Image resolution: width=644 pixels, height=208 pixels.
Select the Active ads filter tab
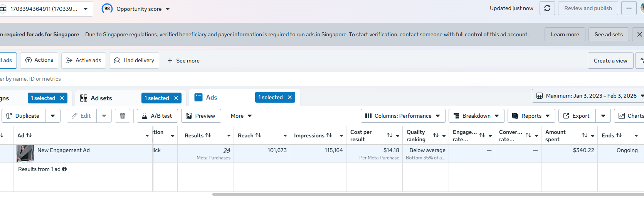pyautogui.click(x=84, y=61)
